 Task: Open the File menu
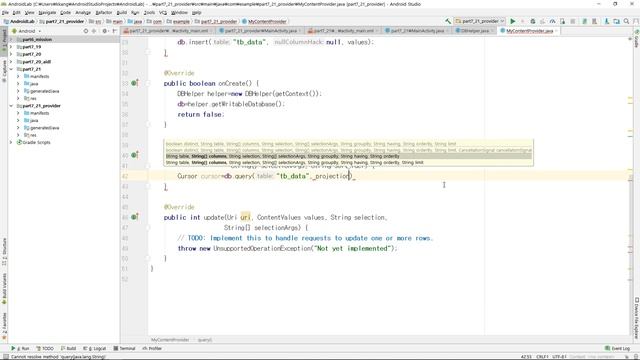(x=5, y=13)
